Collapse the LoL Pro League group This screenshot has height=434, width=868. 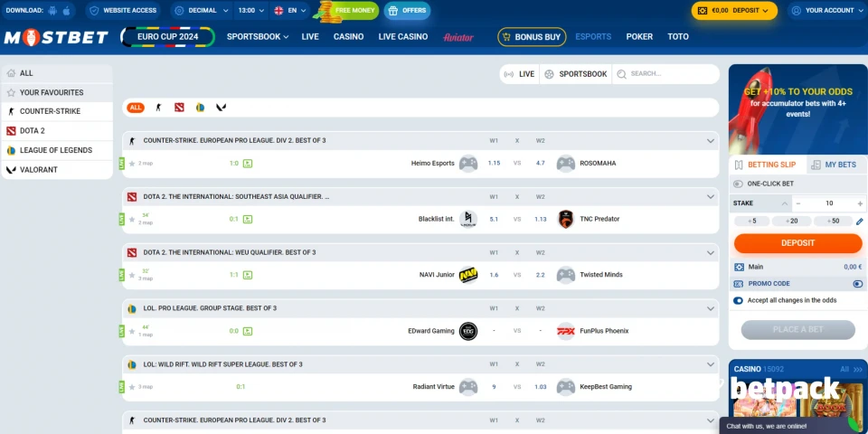(710, 308)
